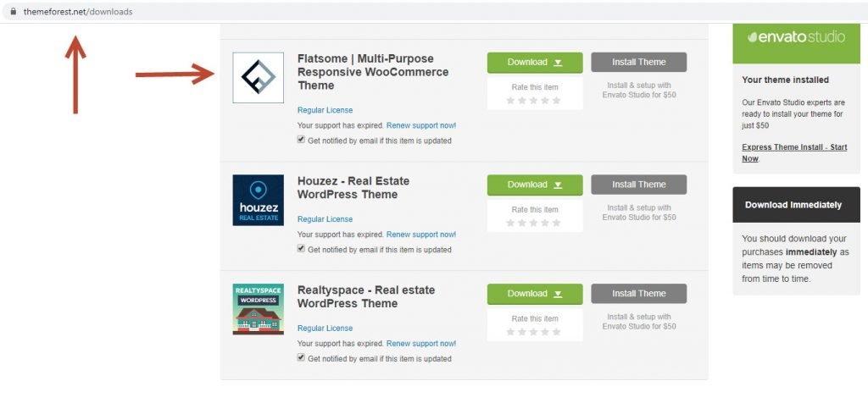
Task: Rate Flatsome with the fourth star
Action: (545, 101)
